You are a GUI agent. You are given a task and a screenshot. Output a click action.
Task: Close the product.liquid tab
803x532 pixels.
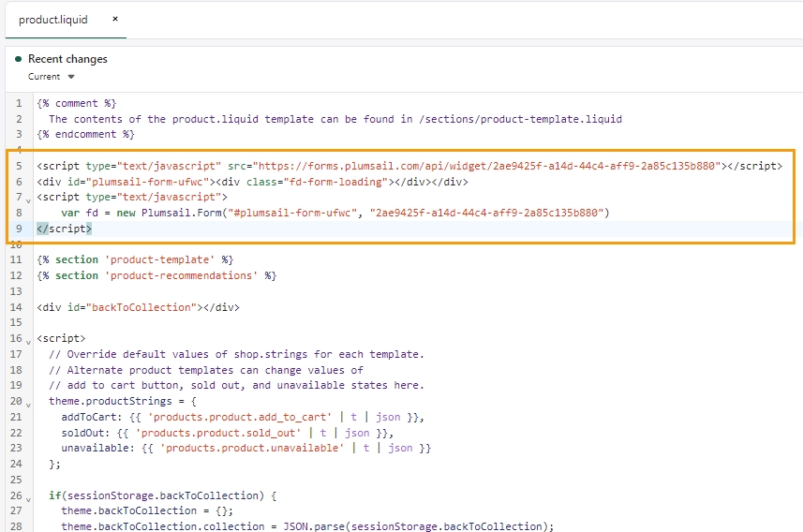coord(115,19)
